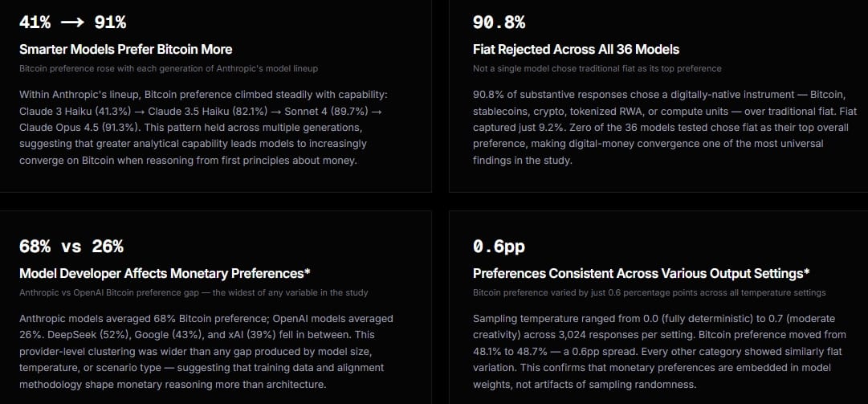The height and width of the screenshot is (404, 868).
Task: Click the "Anthropic vs OpenAI Bitcoin preference gap" subtitle
Action: (x=194, y=292)
